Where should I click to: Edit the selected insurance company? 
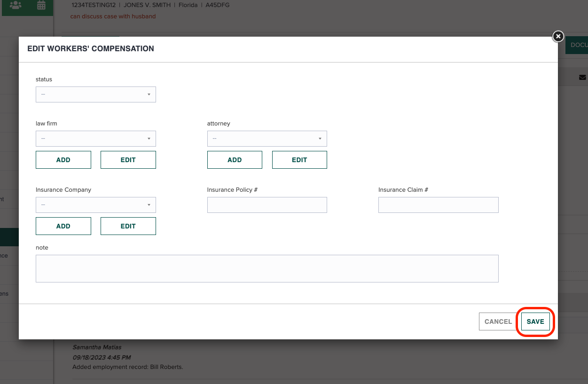tap(128, 226)
